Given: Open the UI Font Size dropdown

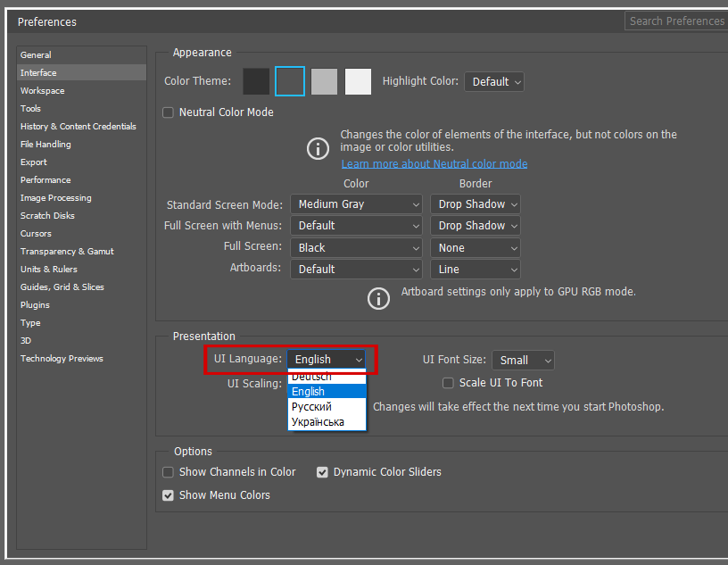Looking at the screenshot, I should pyautogui.click(x=523, y=360).
